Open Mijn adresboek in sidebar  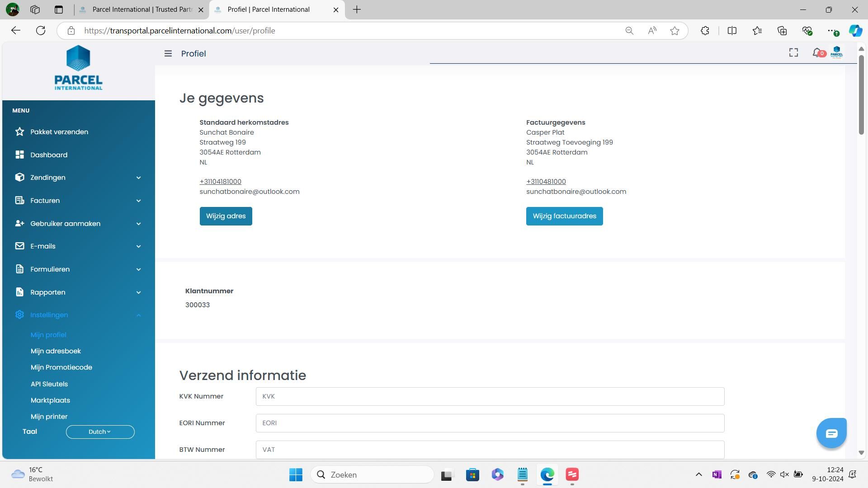56,351
